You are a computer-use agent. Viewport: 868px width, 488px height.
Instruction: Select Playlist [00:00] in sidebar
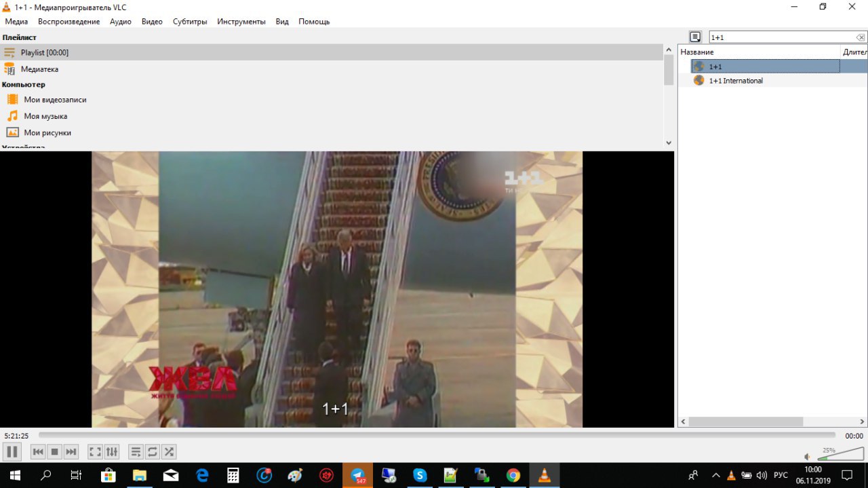pyautogui.click(x=331, y=52)
